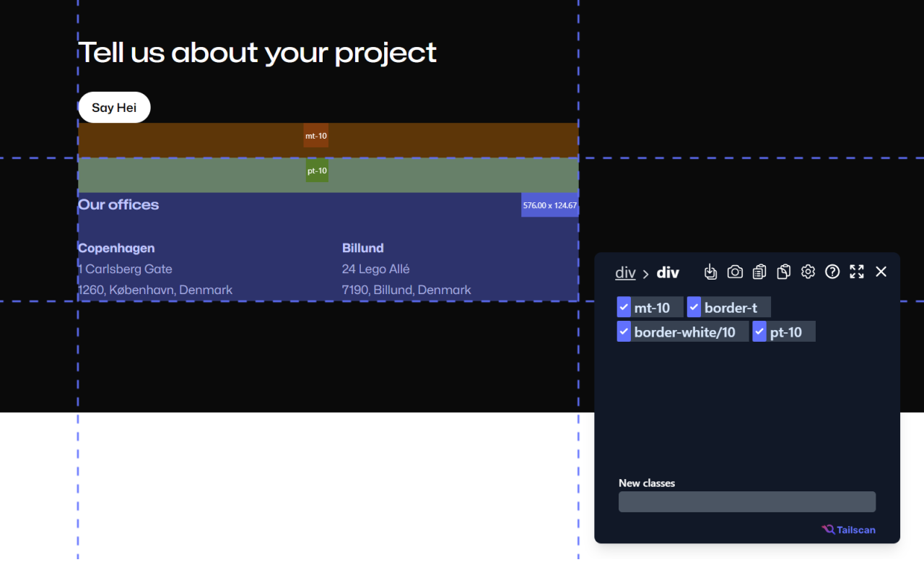
Task: Disable the border-white/10 class
Action: (x=624, y=332)
